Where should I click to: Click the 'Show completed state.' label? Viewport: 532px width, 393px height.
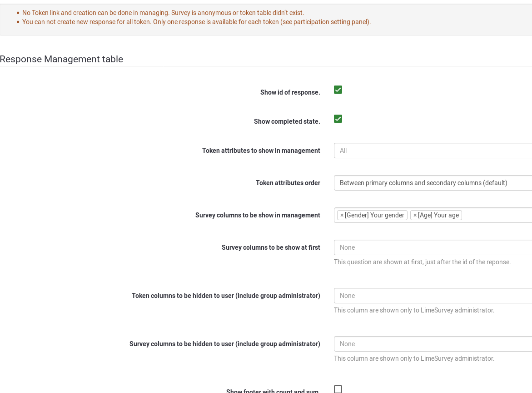tap(287, 121)
